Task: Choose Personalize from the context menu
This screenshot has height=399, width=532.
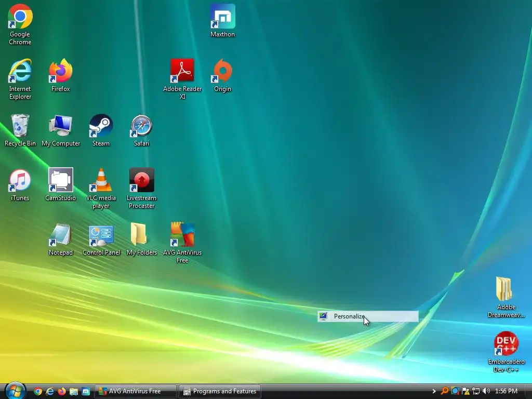Action: pyautogui.click(x=368, y=316)
